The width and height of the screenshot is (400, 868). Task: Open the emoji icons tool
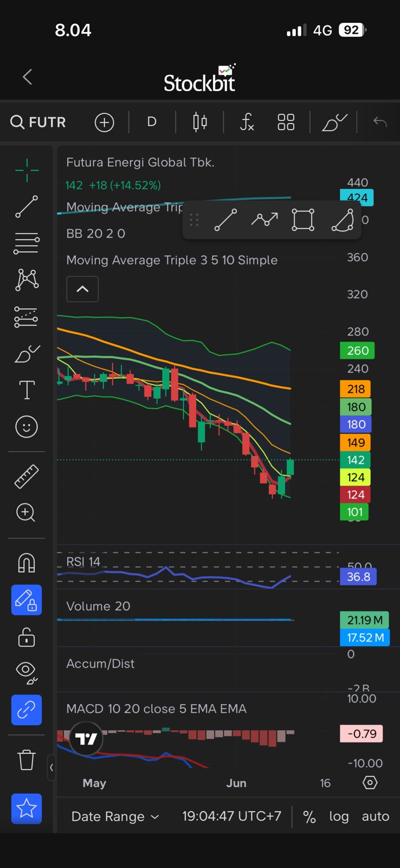pyautogui.click(x=27, y=426)
